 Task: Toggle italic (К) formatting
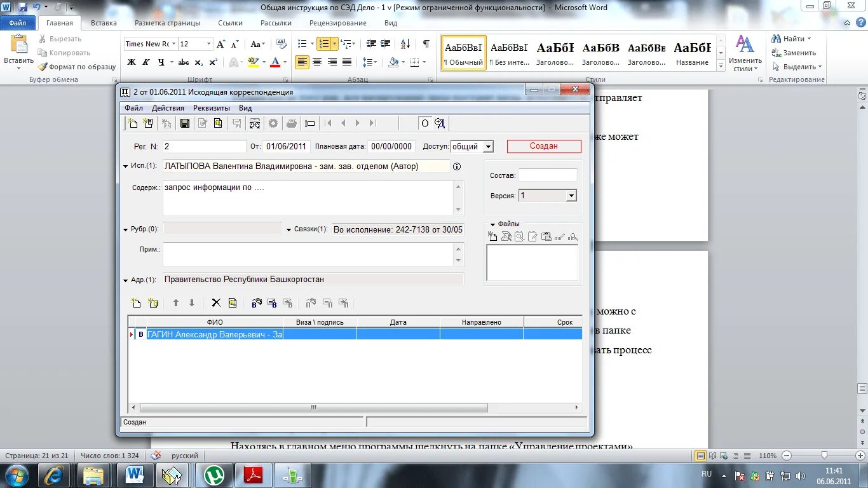[x=146, y=62]
